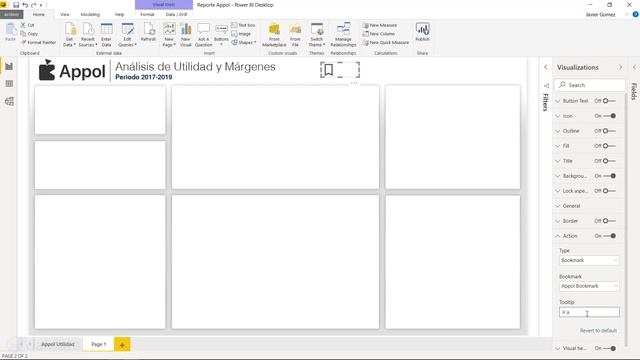Click New Measure
This screenshot has height=360, width=640.
pos(380,25)
